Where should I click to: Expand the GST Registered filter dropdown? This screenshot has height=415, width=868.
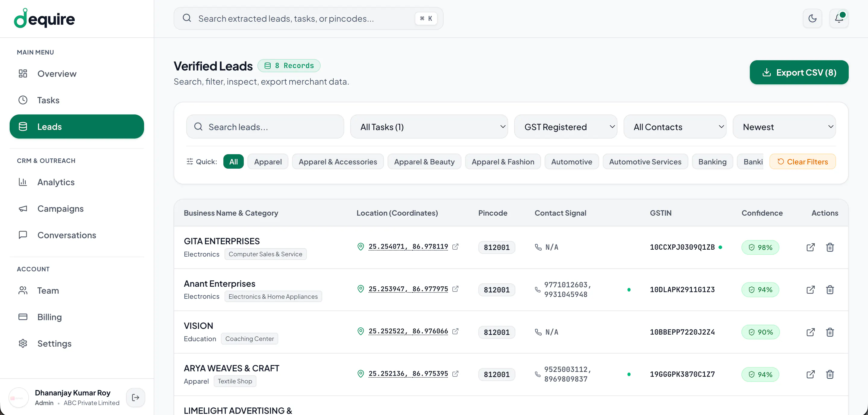point(566,126)
